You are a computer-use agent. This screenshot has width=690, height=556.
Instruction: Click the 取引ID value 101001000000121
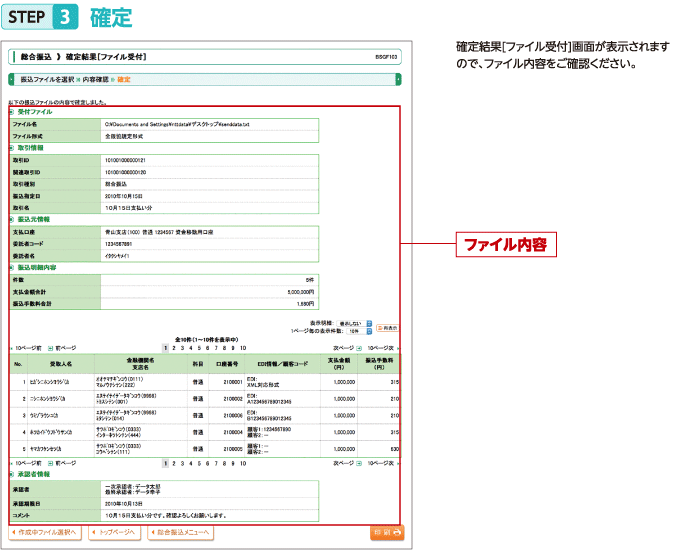pos(125,160)
